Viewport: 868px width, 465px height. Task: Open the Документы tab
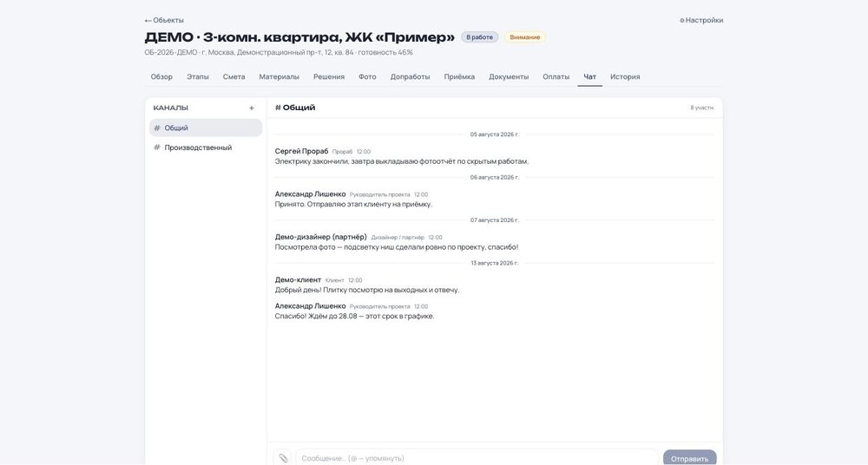pos(509,77)
